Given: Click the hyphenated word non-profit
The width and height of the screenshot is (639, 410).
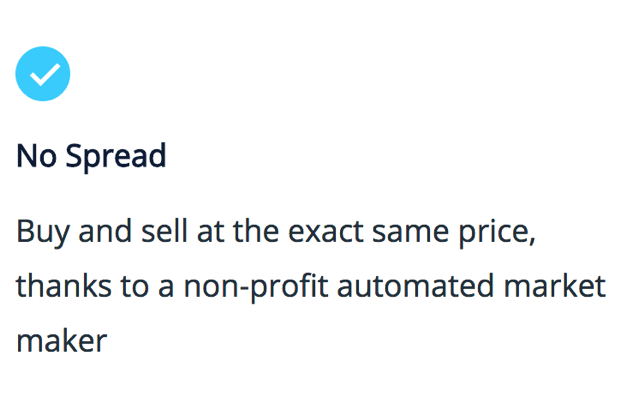Looking at the screenshot, I should [256, 287].
